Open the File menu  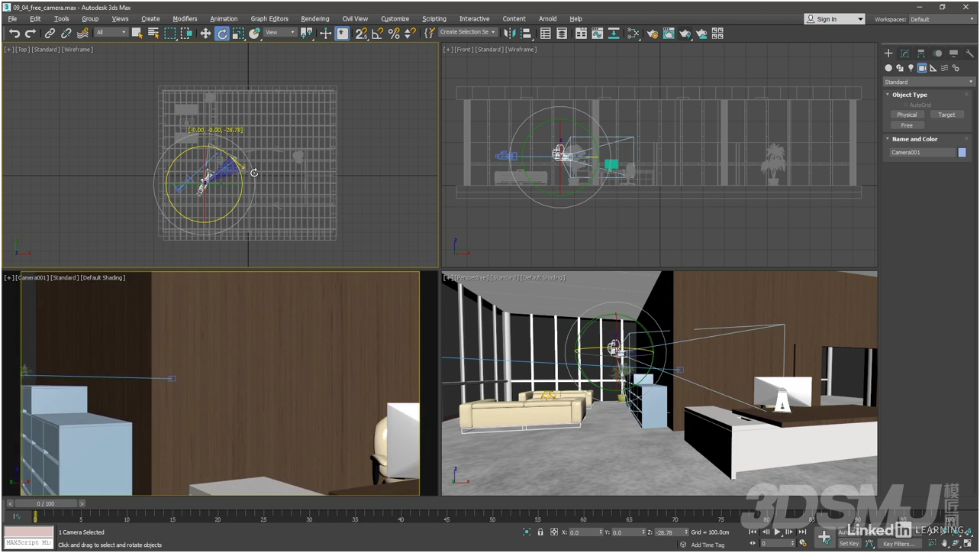point(12,18)
